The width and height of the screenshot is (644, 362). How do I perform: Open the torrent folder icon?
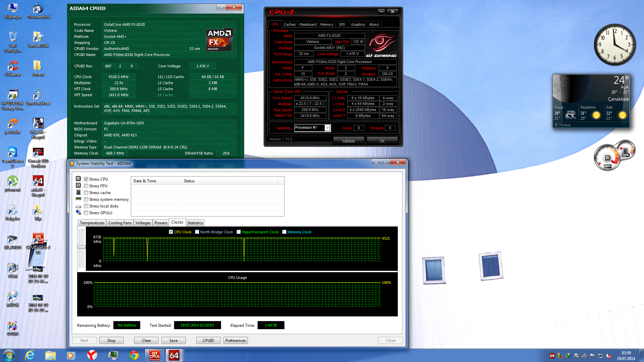38,68
